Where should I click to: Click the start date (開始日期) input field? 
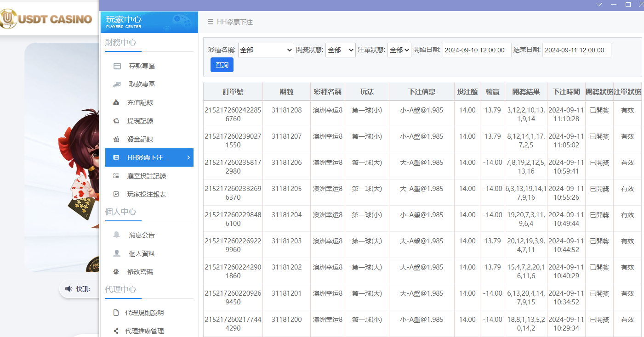point(477,50)
